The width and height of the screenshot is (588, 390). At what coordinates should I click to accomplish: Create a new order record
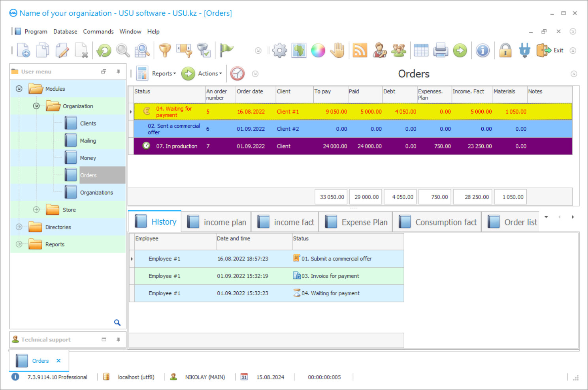[23, 50]
